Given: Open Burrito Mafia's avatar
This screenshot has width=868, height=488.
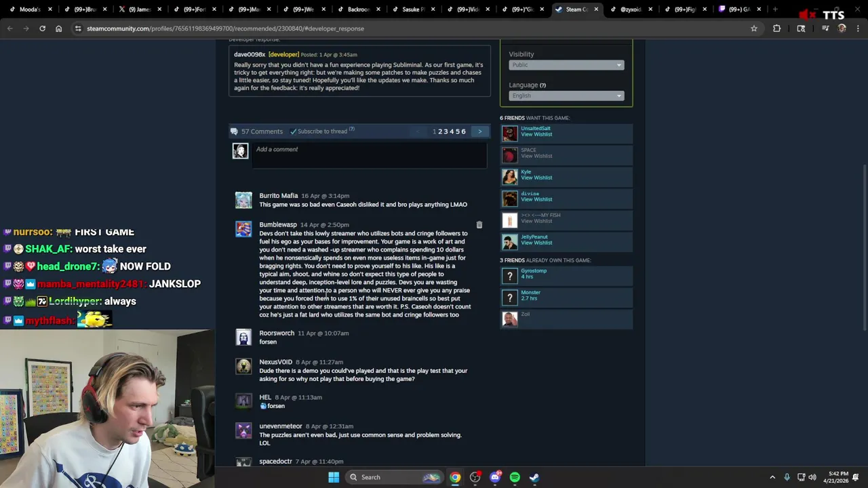Looking at the screenshot, I should [243, 200].
